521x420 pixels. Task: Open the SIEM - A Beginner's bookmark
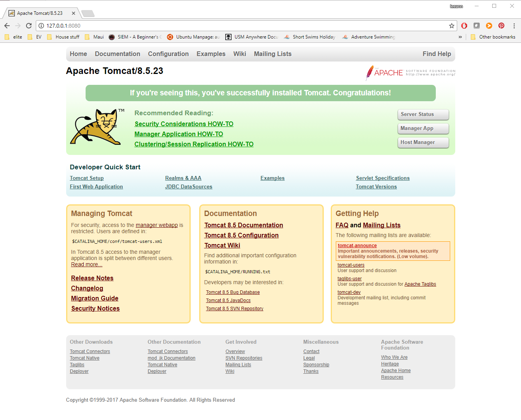(x=135, y=37)
